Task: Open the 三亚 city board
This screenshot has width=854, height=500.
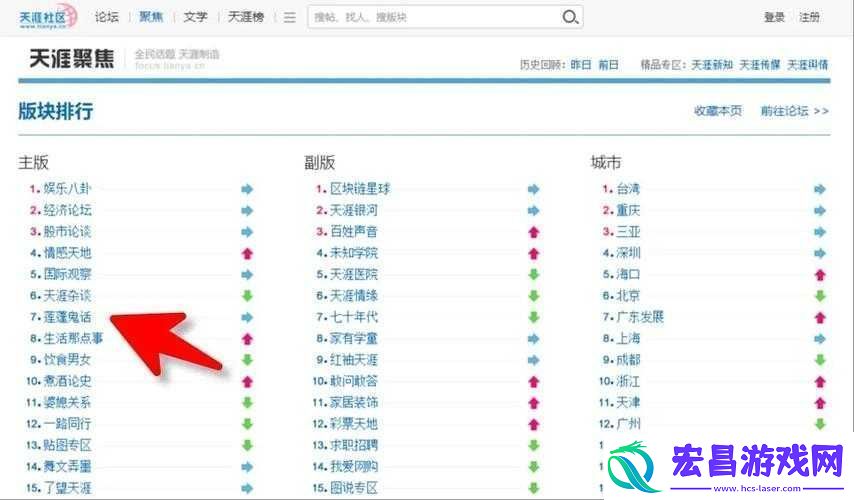Action: coord(629,231)
